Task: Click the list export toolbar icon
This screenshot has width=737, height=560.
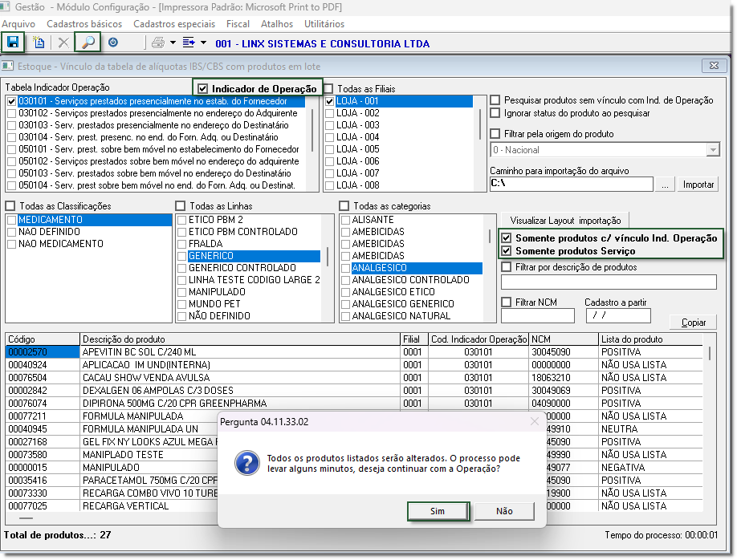Action: (x=189, y=43)
